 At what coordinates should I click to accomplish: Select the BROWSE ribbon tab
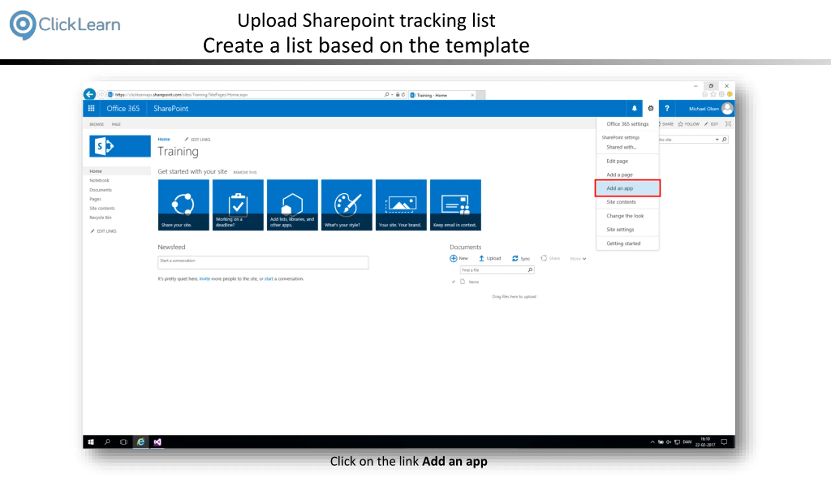pyautogui.click(x=96, y=124)
